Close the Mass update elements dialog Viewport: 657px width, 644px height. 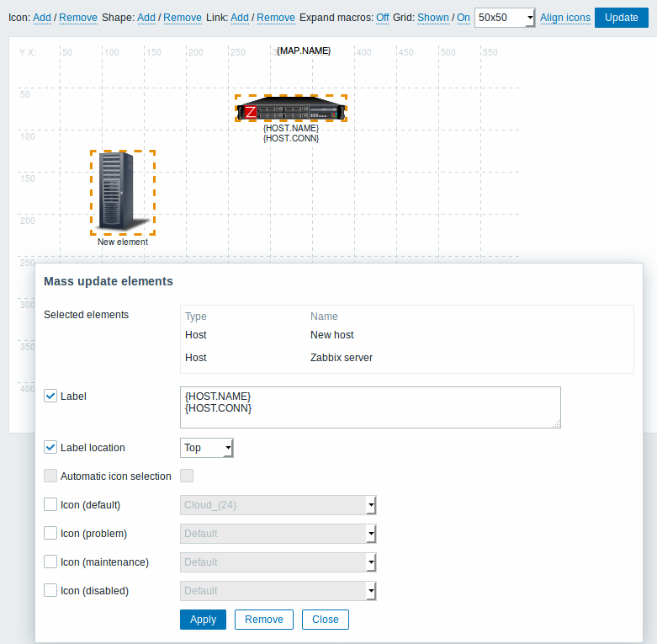coord(325,620)
